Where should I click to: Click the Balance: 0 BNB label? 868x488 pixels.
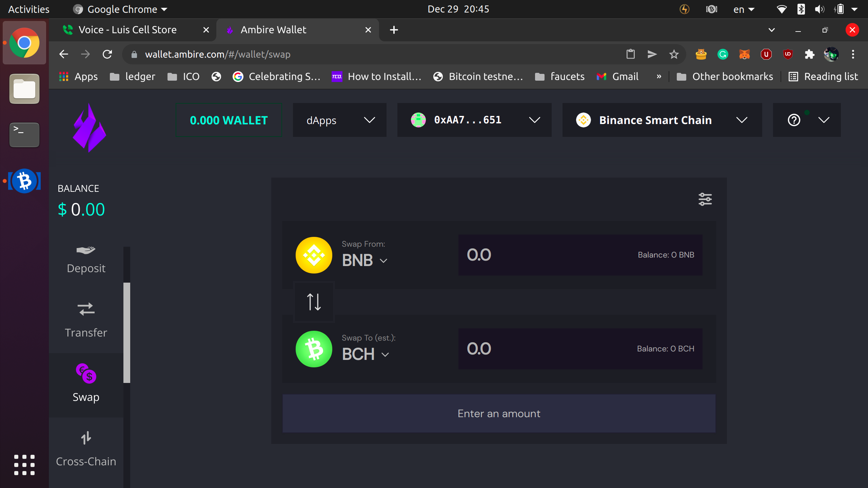[666, 255]
